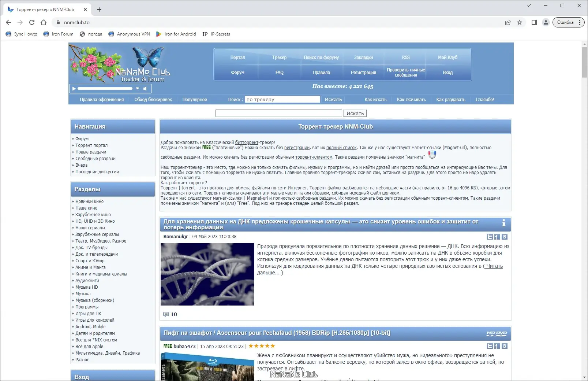Click the info icon on the DNA article header
Screen dimensions: 588x381
point(504,222)
